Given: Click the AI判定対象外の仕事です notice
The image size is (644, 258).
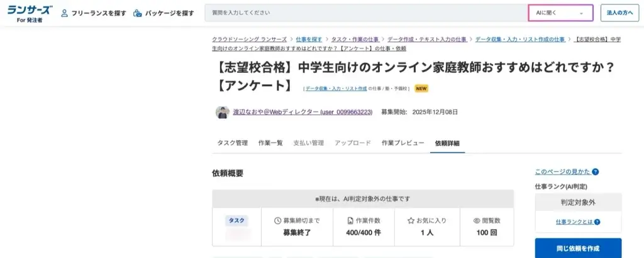Looking at the screenshot, I should [x=363, y=199].
